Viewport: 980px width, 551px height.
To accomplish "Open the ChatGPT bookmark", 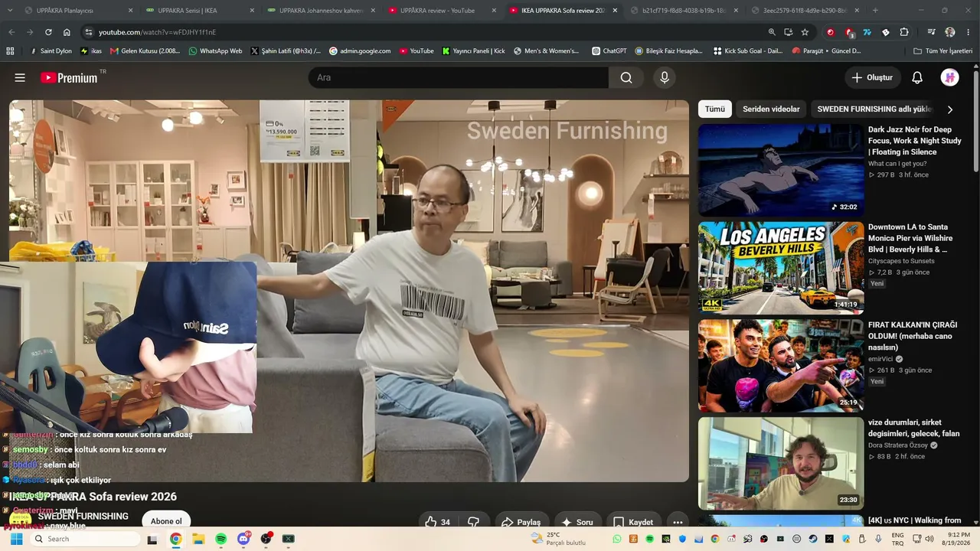I will coord(609,51).
